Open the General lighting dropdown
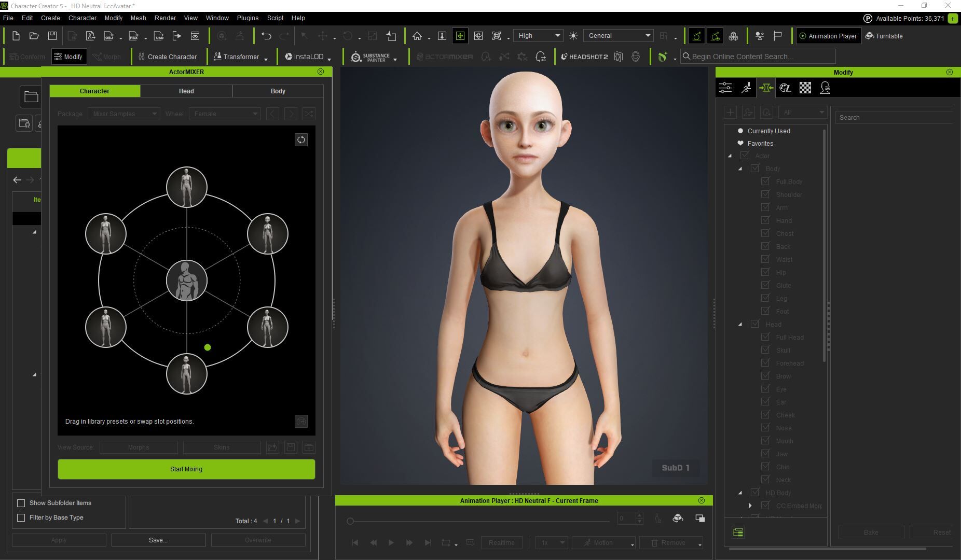 (618, 36)
